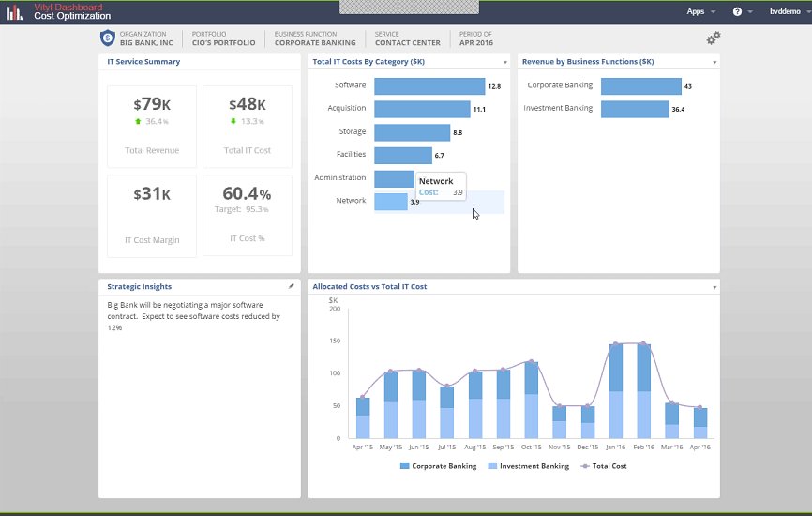This screenshot has width=812, height=516.
Task: Click the Network cost bar
Action: coord(391,202)
